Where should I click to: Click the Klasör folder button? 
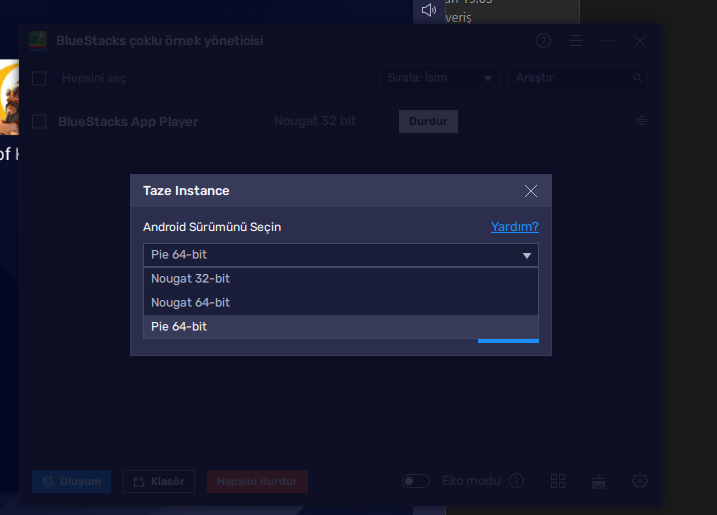tap(159, 481)
